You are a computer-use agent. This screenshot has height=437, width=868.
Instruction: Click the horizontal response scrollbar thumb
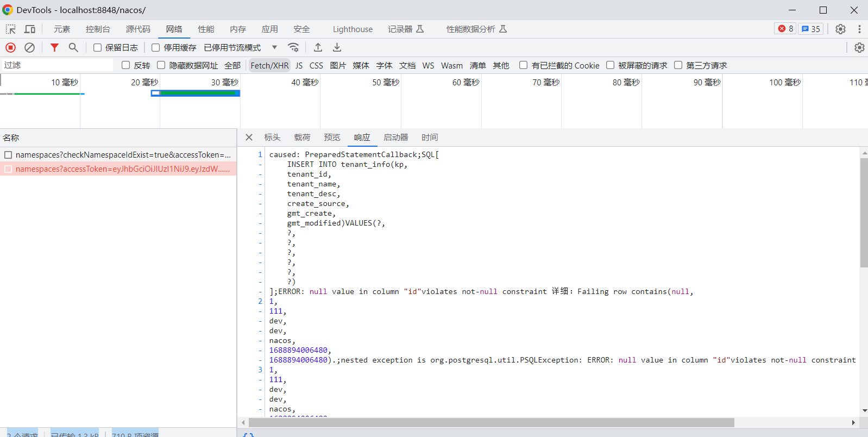tap(491, 422)
